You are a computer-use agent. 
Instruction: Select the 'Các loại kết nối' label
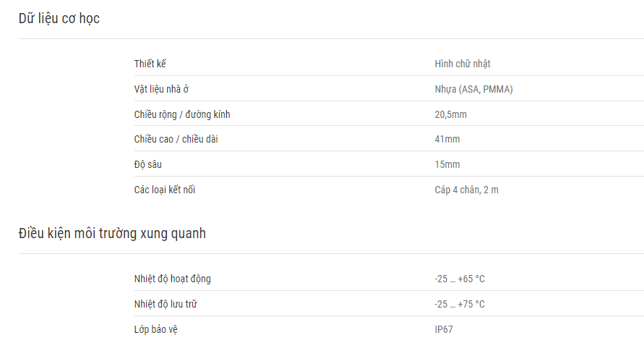(164, 190)
